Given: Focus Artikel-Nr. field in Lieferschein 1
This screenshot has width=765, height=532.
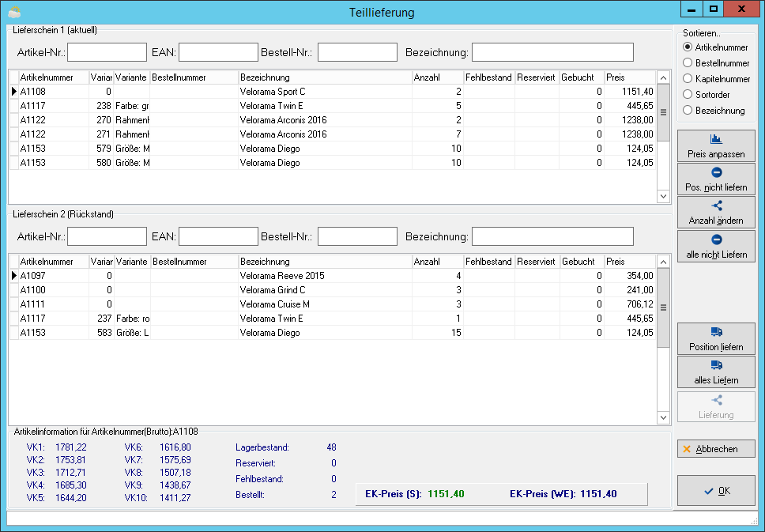Looking at the screenshot, I should (x=107, y=52).
